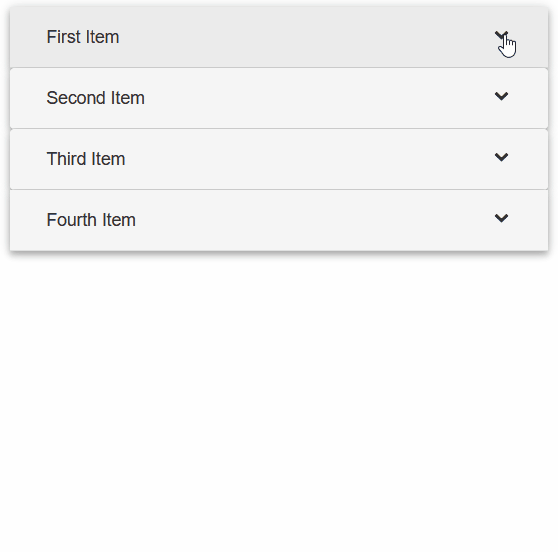Expand the First Item accordion panel
This screenshot has width=558, height=552.
279,37
